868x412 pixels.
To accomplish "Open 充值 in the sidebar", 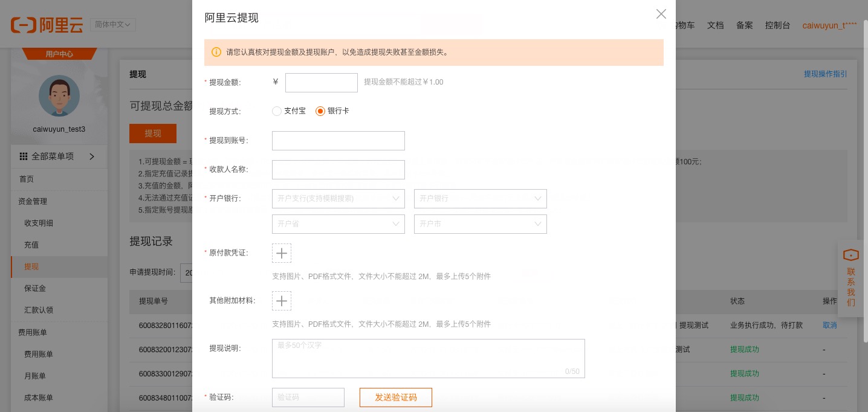I will (x=31, y=245).
